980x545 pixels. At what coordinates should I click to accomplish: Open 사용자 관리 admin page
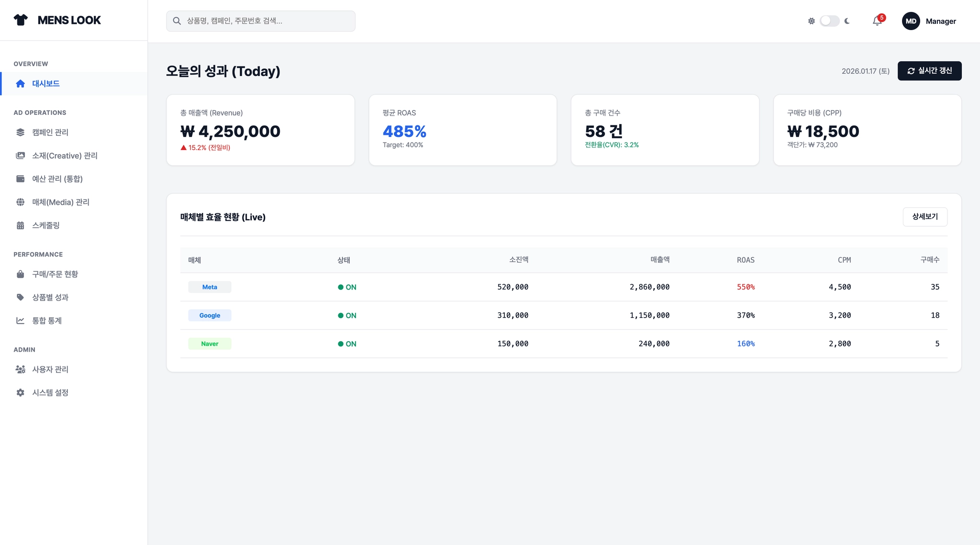[50, 369]
